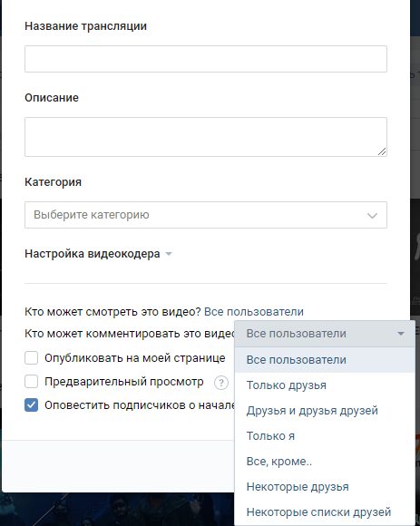Click the description textarea resize handle

pos(382,151)
